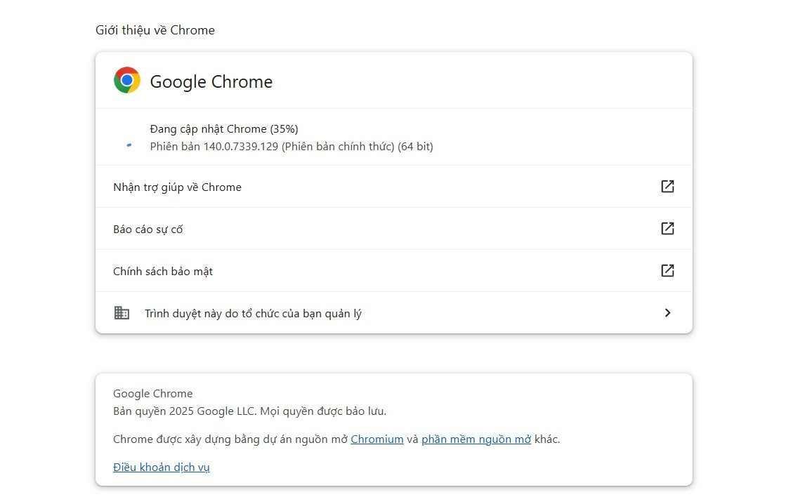This screenshot has width=812, height=504.
Task: Open 'Điều khoản dịch vụ'
Action: (162, 467)
